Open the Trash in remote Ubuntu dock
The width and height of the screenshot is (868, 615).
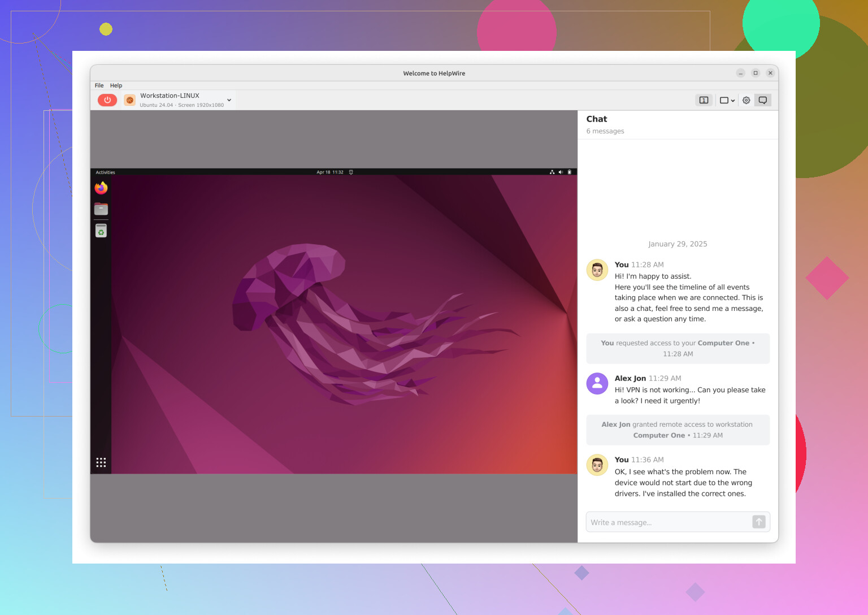[101, 231]
